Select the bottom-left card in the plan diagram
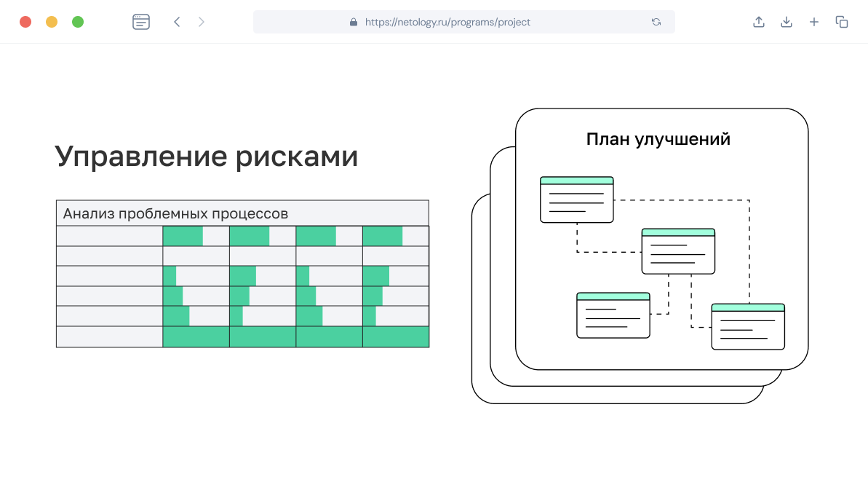Image resolution: width=868 pixels, height=493 pixels. click(613, 315)
